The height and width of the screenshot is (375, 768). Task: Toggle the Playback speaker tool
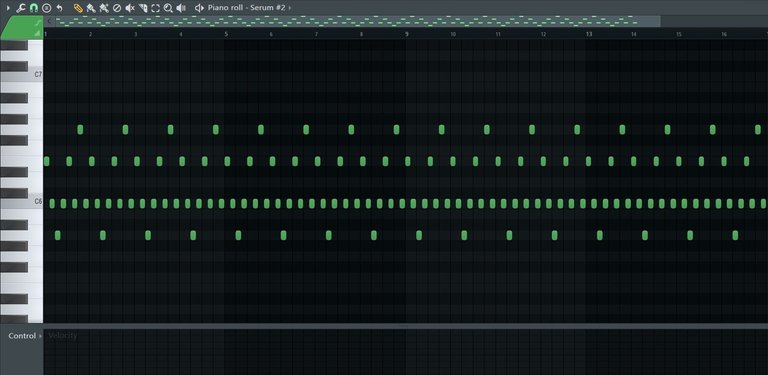coord(181,8)
